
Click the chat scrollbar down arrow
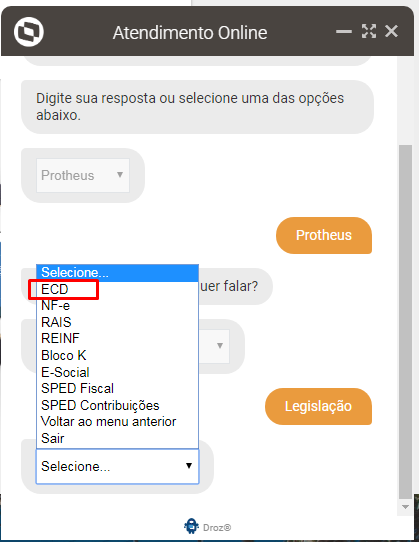[x=405, y=507]
